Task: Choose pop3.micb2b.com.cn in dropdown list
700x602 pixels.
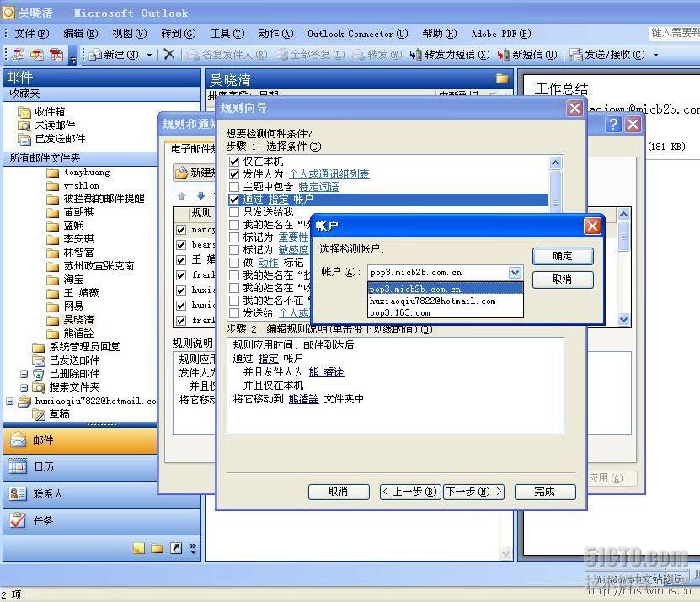Action: 445,289
